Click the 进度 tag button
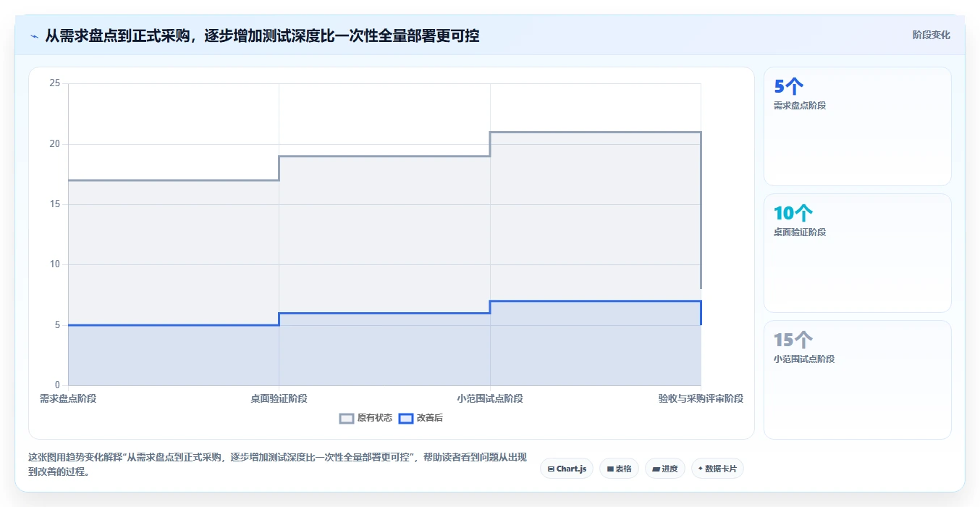The width and height of the screenshot is (980, 507). pos(665,469)
